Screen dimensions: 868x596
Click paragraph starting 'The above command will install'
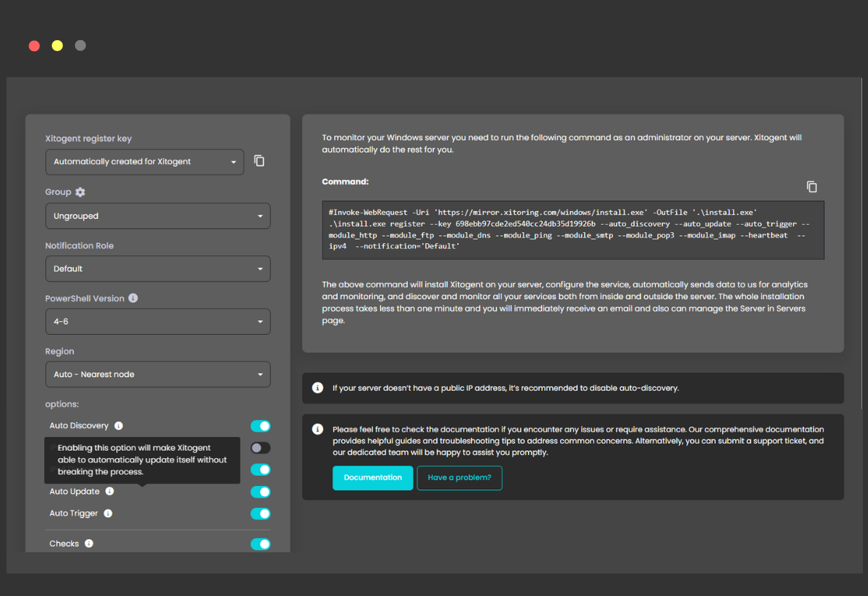tap(565, 302)
